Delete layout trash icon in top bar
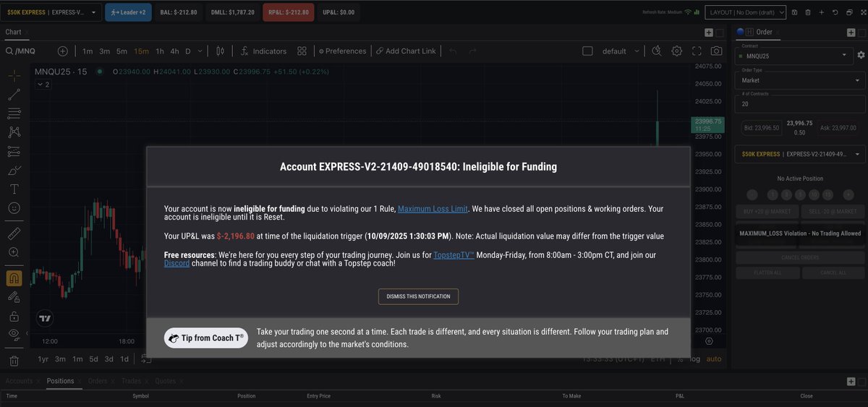Viewport: 868px width, 407px height. (x=808, y=12)
